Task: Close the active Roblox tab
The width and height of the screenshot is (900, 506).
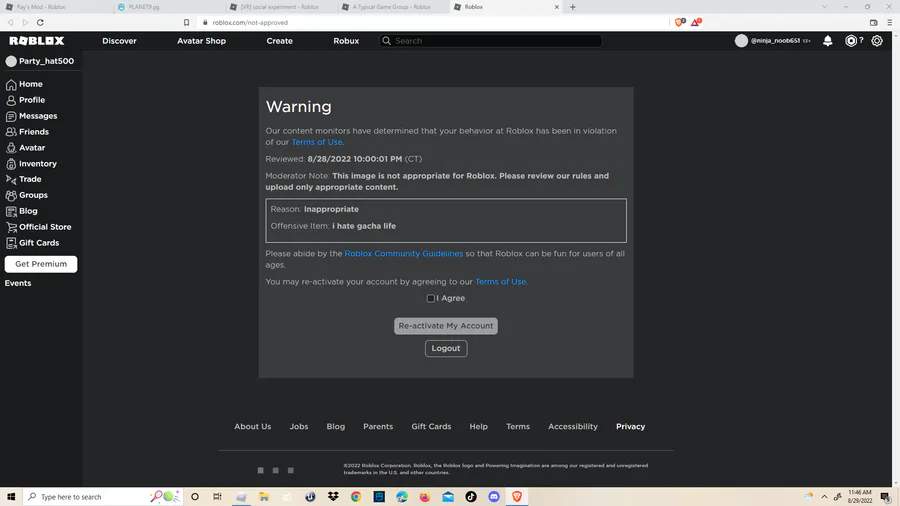Action: (x=556, y=7)
